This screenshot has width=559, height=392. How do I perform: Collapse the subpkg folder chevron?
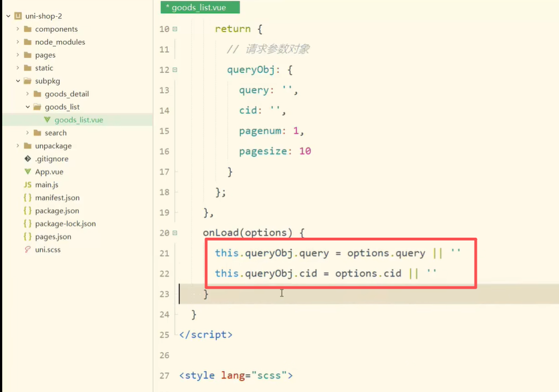click(18, 81)
